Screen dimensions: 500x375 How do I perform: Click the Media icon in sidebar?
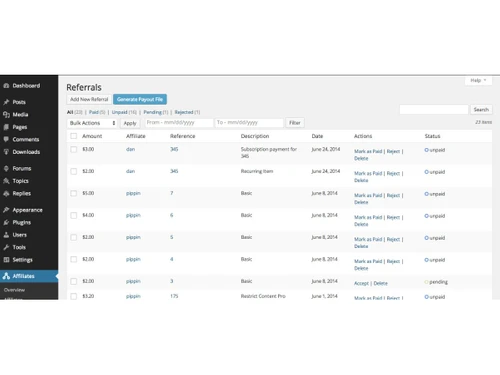pyautogui.click(x=6, y=115)
